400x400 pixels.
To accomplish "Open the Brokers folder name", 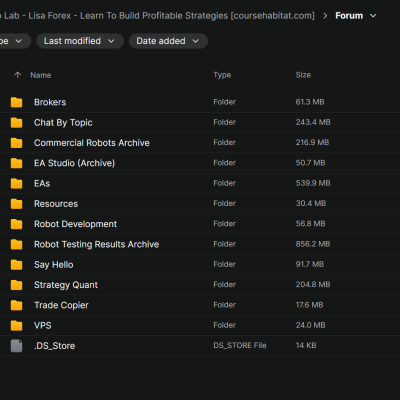I will tap(50, 102).
